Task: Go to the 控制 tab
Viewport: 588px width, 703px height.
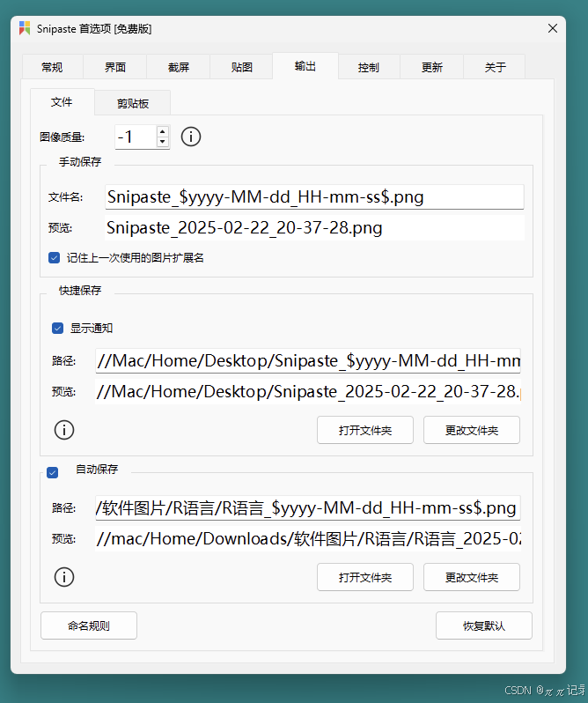Action: [369, 67]
